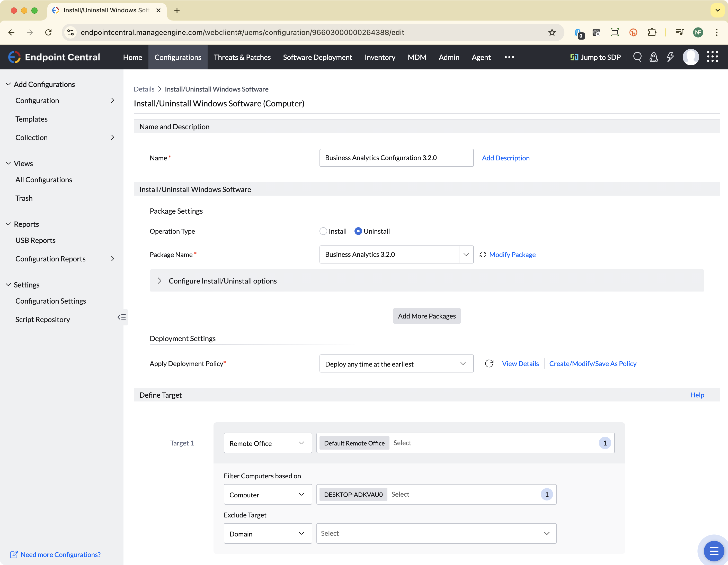Click the Default Remote Office select field
This screenshot has width=728, height=565.
[x=465, y=443]
